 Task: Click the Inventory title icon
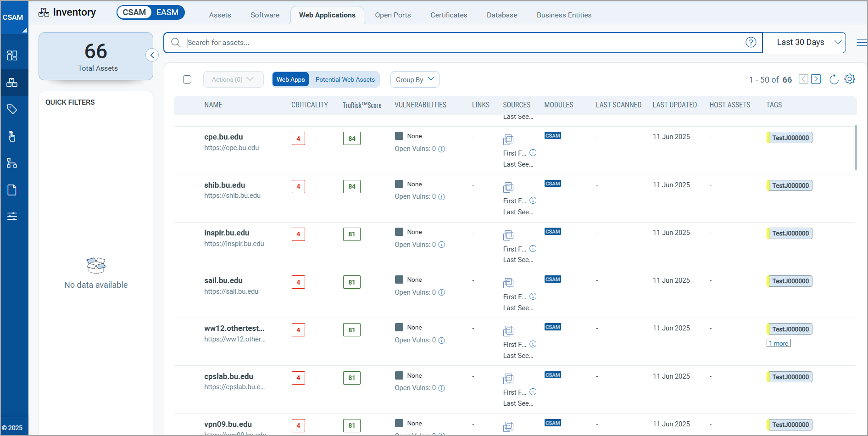[44, 12]
